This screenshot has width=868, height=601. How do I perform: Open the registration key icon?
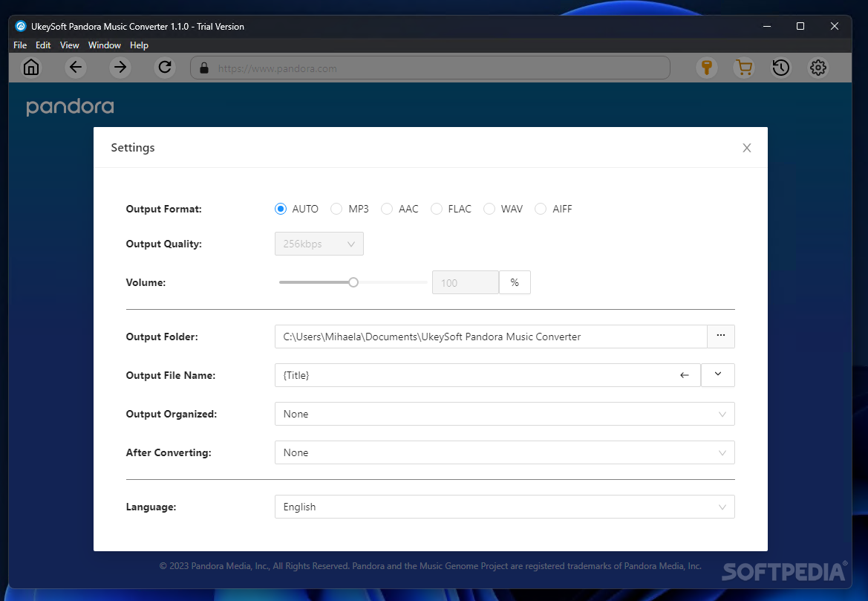[x=706, y=68]
